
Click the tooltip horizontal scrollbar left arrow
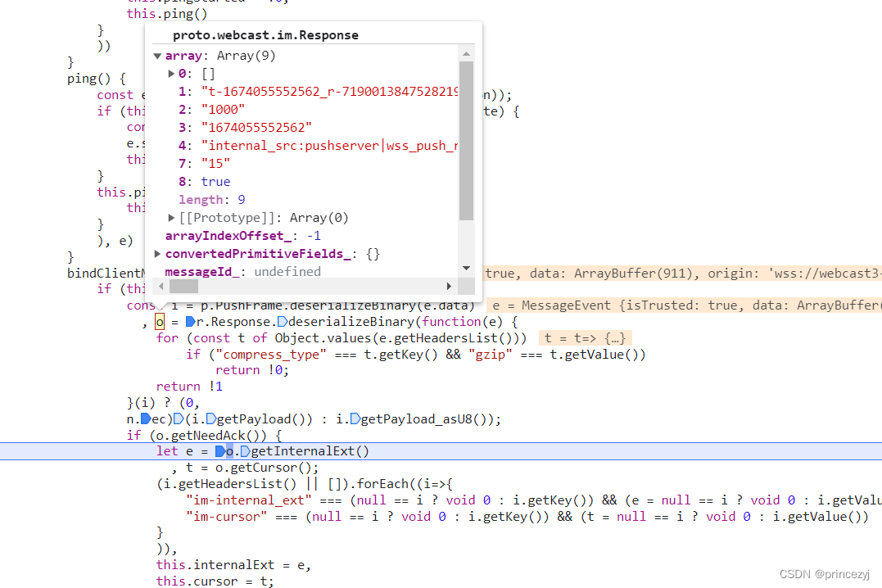(161, 286)
